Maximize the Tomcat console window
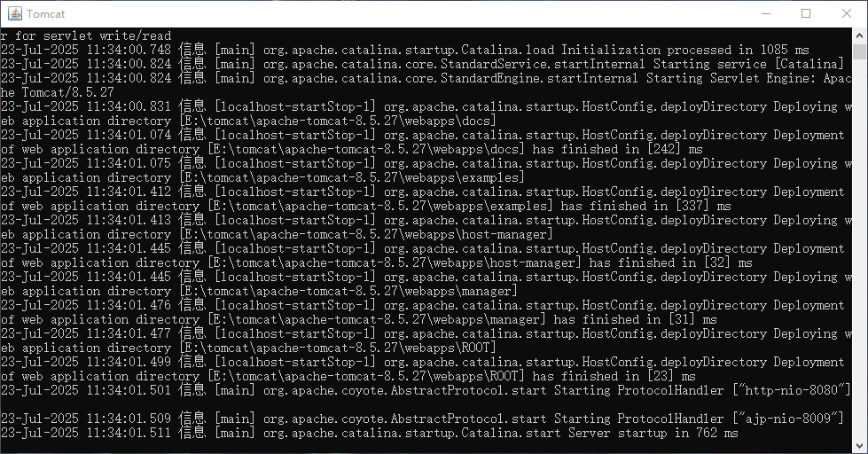Image resolution: width=868 pixels, height=454 pixels. coord(806,13)
